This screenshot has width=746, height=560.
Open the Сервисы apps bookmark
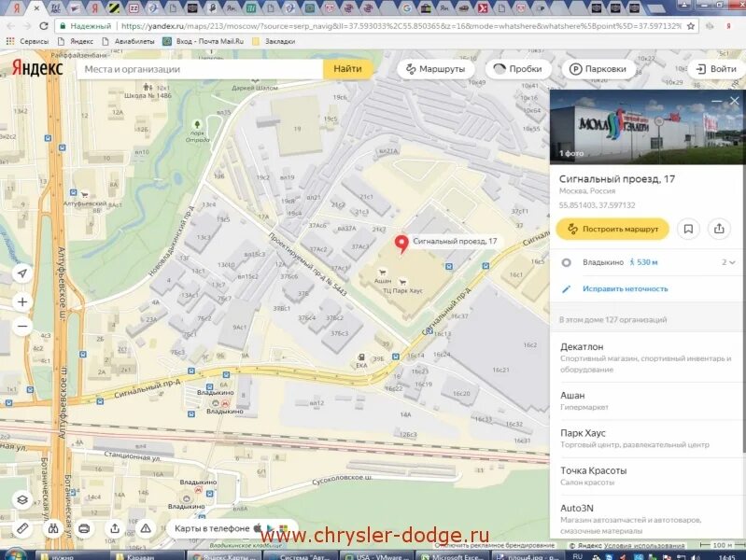click(x=27, y=41)
